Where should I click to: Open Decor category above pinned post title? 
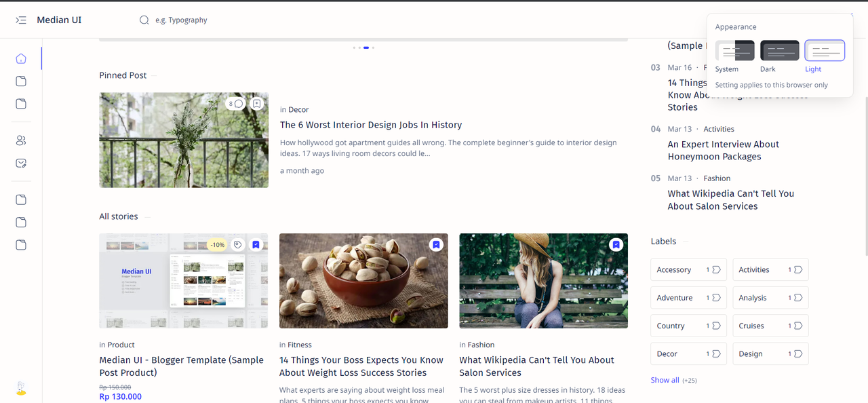298,109
